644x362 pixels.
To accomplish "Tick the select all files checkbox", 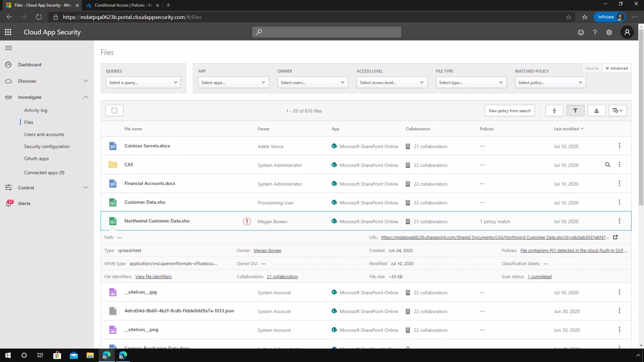I will point(114,111).
